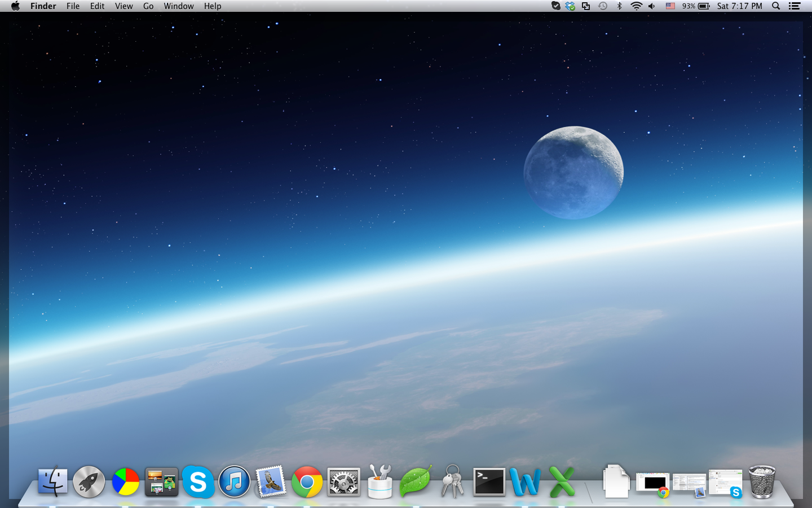Open Microsoft Excel from the dock
812x508 pixels.
click(562, 483)
